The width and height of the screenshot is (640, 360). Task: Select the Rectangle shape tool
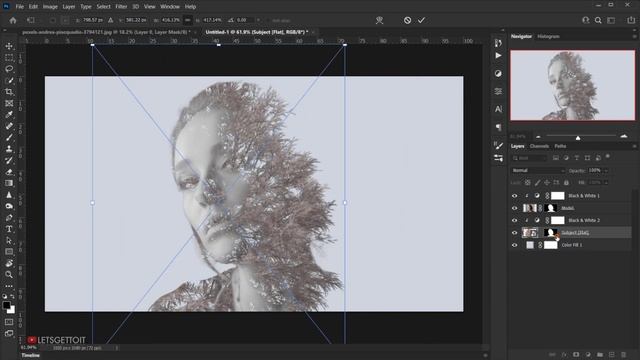[9, 252]
